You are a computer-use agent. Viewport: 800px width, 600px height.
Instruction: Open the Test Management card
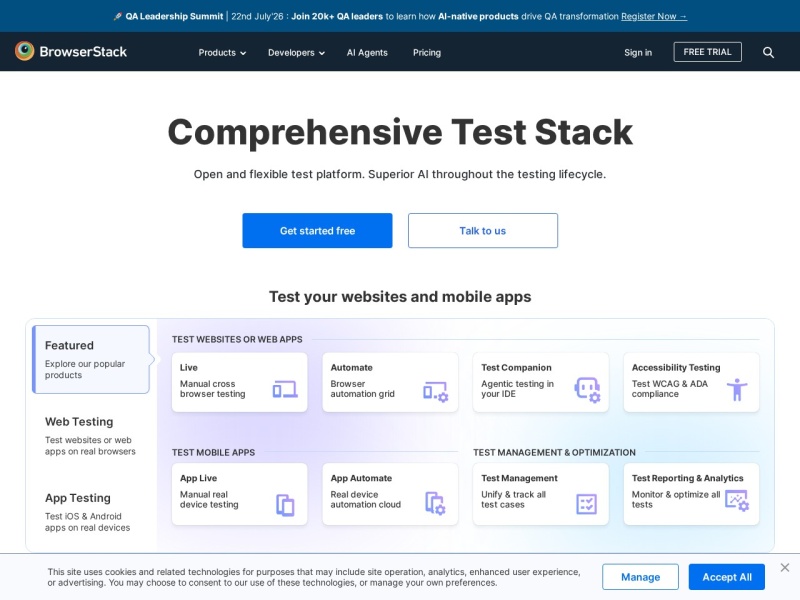coord(540,494)
